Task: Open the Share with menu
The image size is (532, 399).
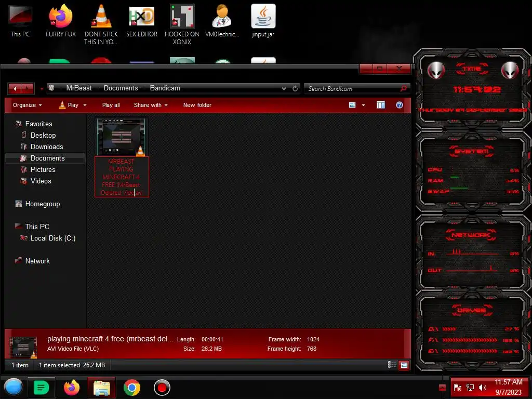Action: point(151,105)
